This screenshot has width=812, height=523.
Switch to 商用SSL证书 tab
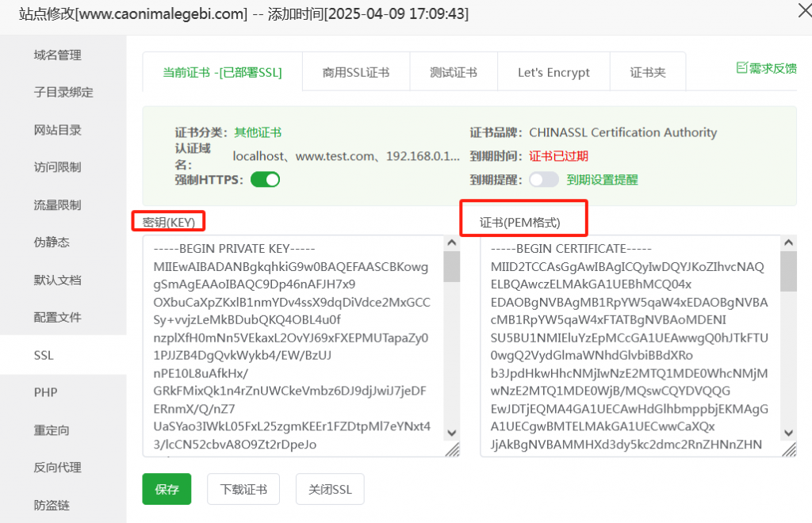pos(356,72)
